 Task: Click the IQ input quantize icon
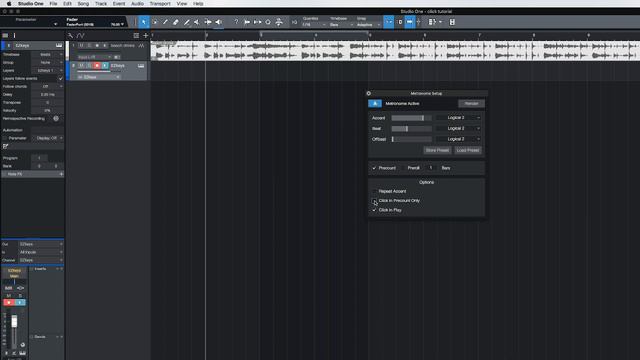[x=294, y=22]
